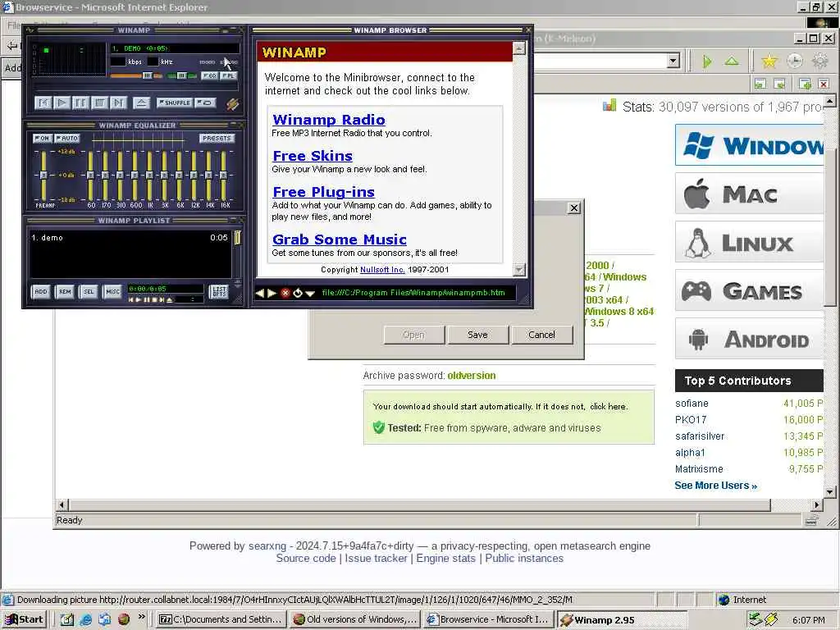The height and width of the screenshot is (630, 840).
Task: Close tab red X icon in K-Meleon
Action: pyautogui.click(x=824, y=84)
